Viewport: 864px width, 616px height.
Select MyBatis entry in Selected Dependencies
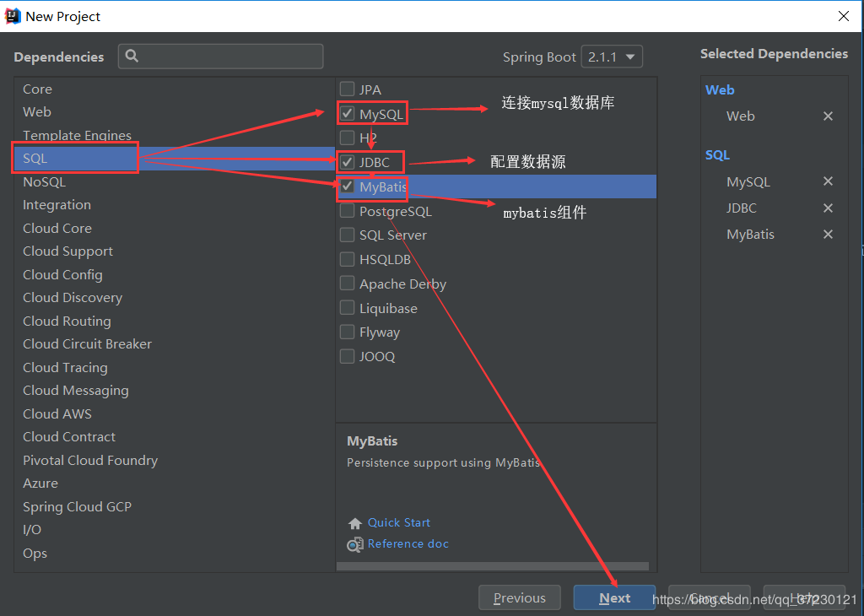pos(750,235)
